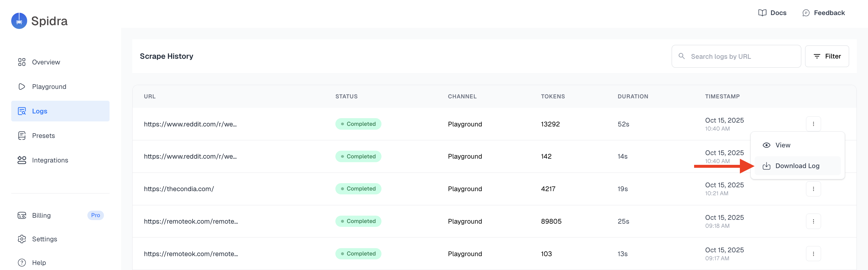Click the Logs search-list icon

pos(22,111)
